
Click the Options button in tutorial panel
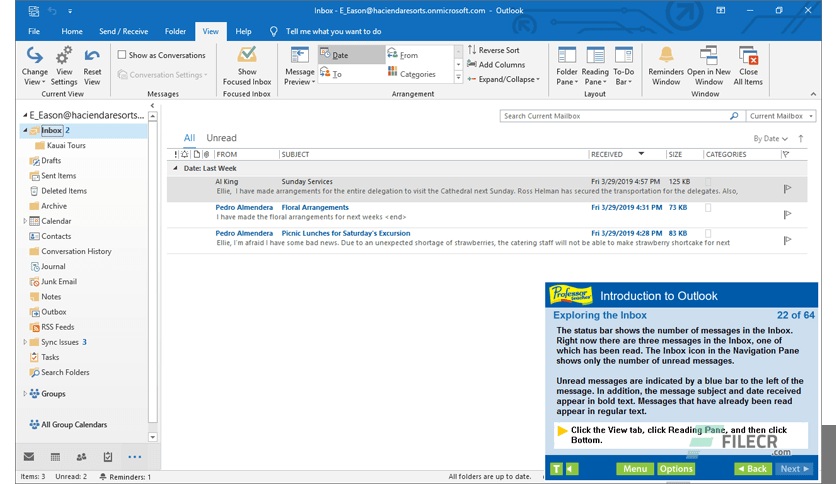[x=676, y=469]
